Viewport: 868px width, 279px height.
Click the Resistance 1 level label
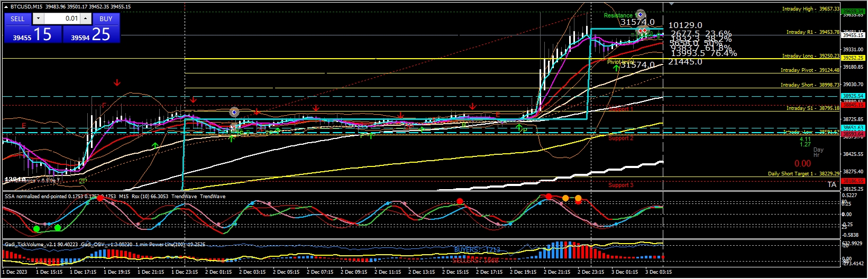pos(620,15)
